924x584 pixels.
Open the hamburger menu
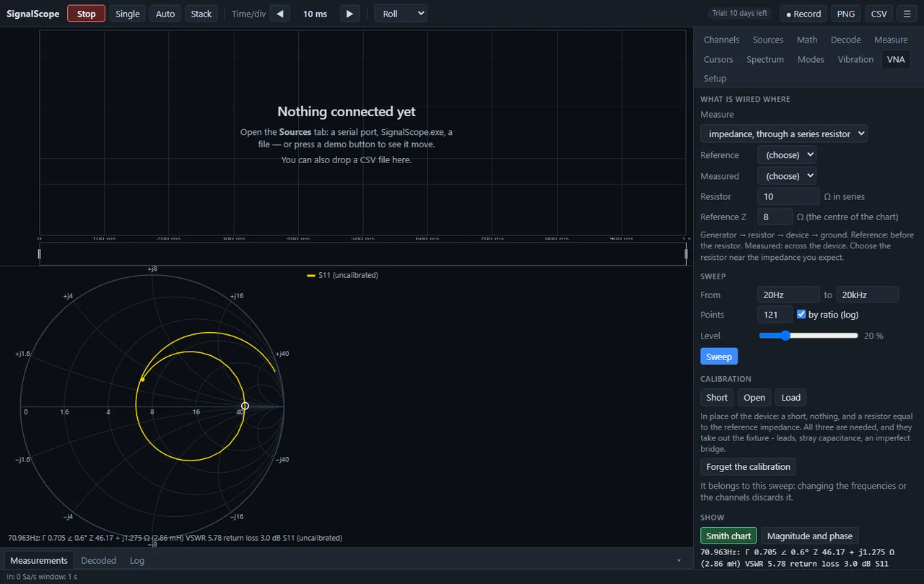coord(907,14)
